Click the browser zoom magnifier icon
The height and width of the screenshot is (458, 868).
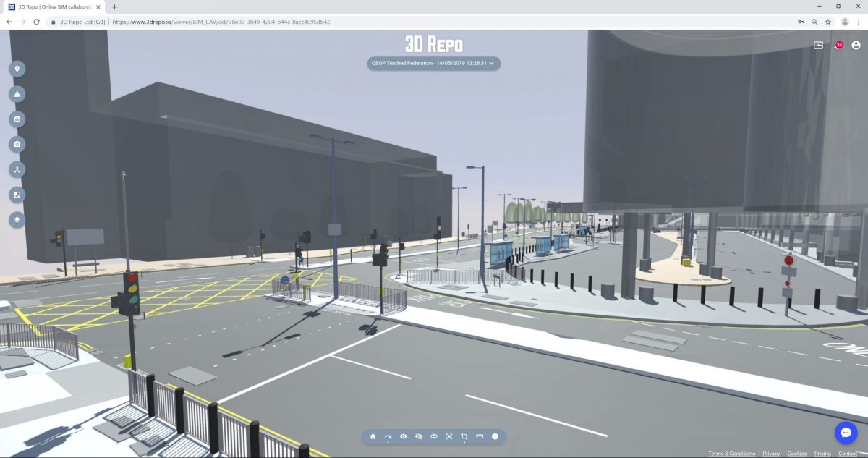click(x=814, y=22)
